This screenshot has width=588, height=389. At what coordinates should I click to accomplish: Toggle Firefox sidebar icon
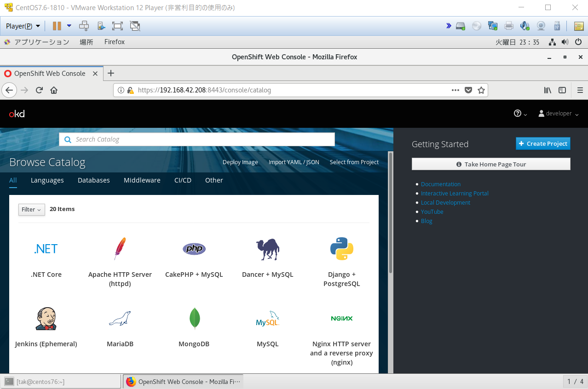tap(562, 90)
